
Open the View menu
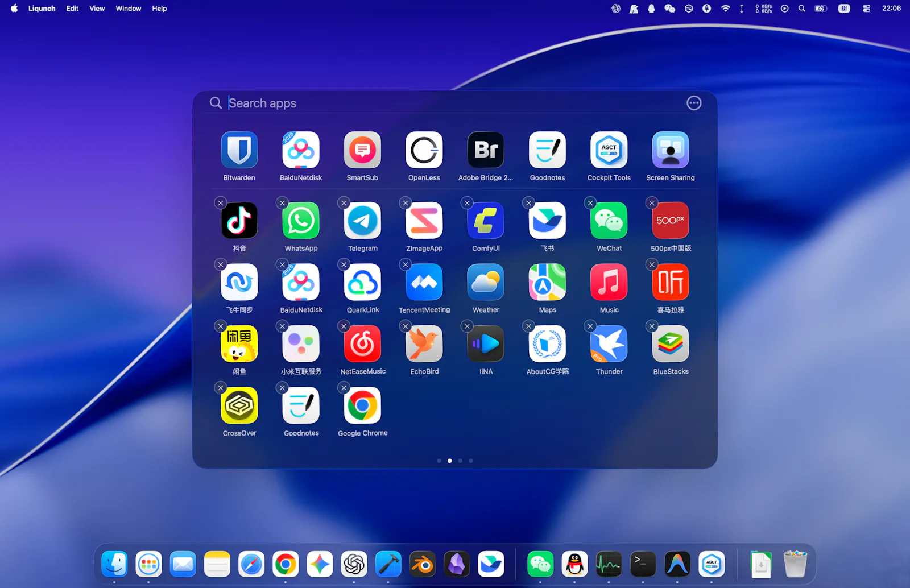tap(97, 9)
